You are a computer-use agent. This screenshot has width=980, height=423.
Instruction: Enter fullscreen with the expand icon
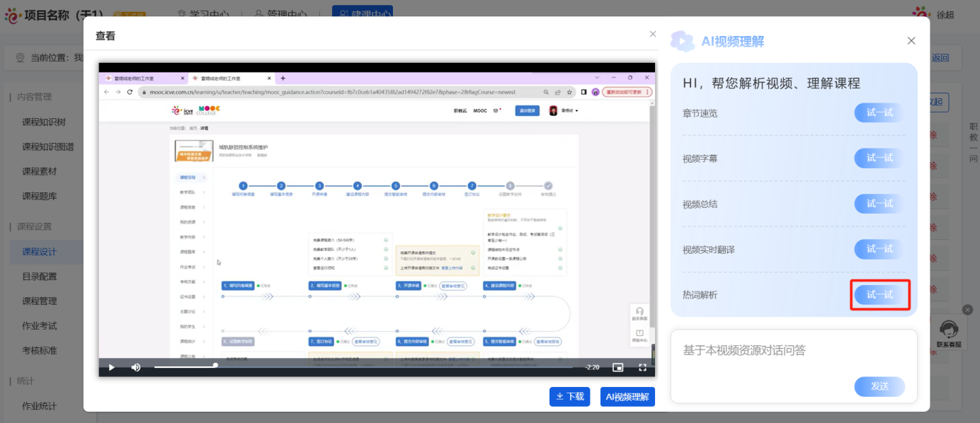click(x=643, y=367)
